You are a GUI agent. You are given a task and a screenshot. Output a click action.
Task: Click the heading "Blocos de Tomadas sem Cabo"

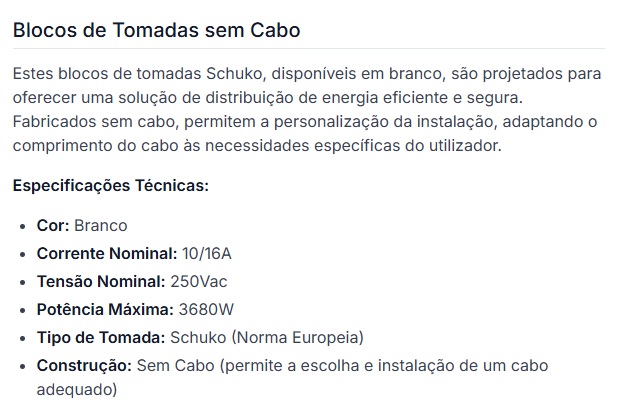[x=156, y=30]
